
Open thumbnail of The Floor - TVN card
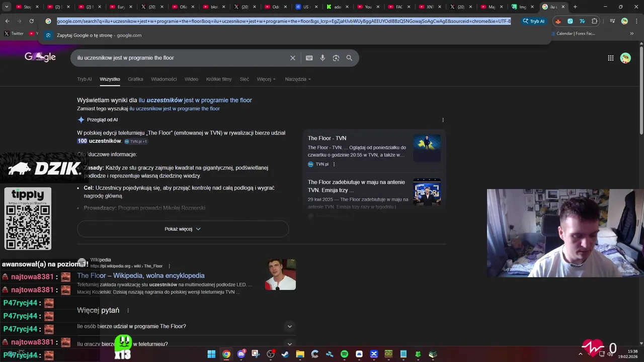[427, 148]
